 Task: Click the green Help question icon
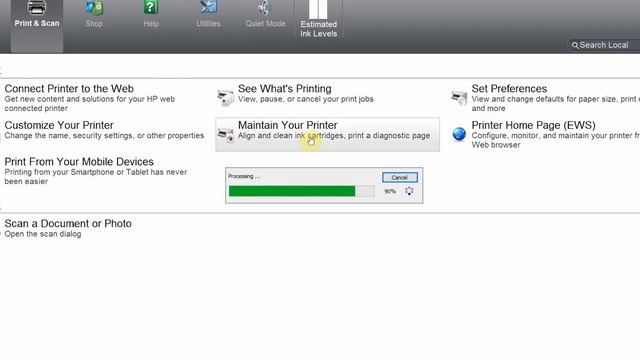coord(151,7)
